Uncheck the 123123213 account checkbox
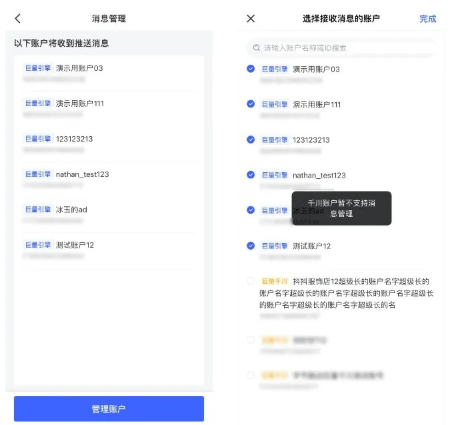454x425 pixels. tap(251, 139)
